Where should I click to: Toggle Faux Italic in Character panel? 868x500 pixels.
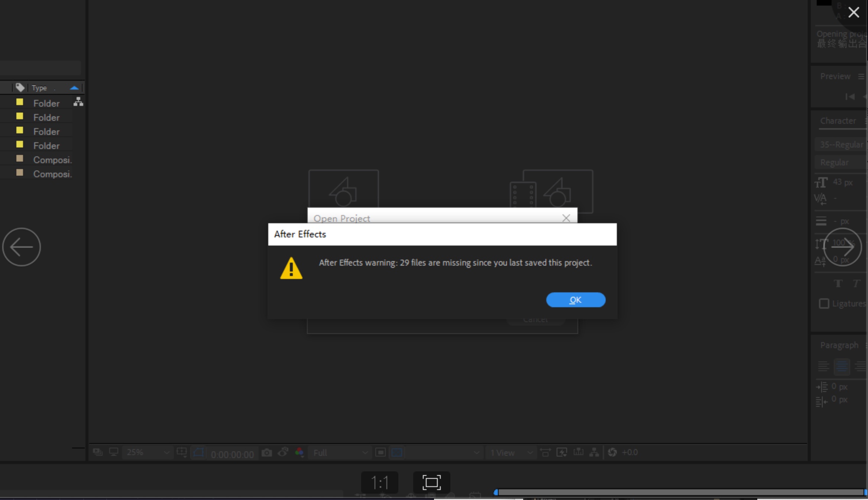pos(856,284)
